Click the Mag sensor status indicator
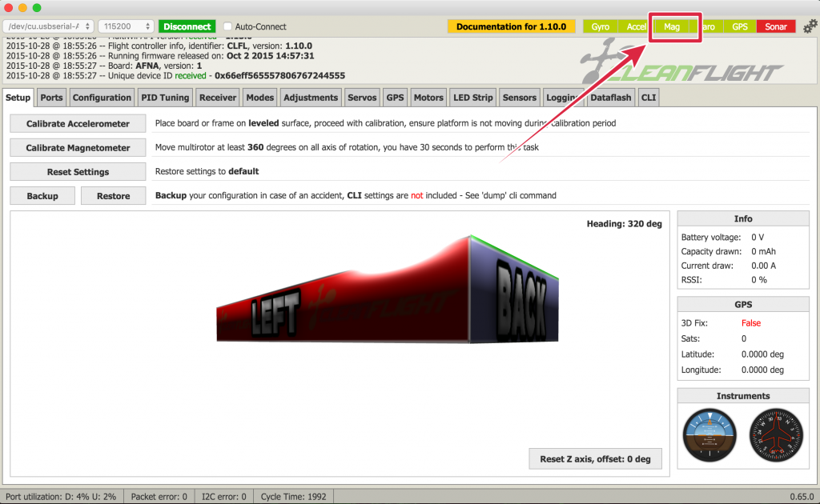This screenshot has height=504, width=820. (672, 26)
